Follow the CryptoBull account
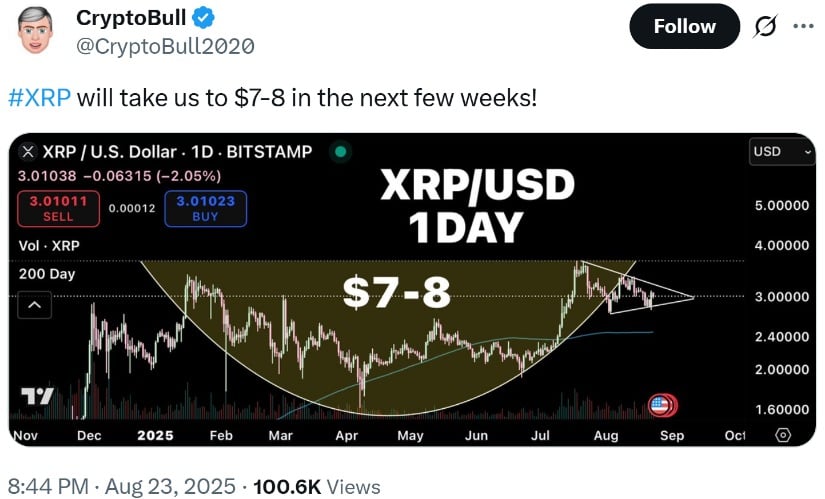This screenshot has height=499, width=825. [685, 26]
